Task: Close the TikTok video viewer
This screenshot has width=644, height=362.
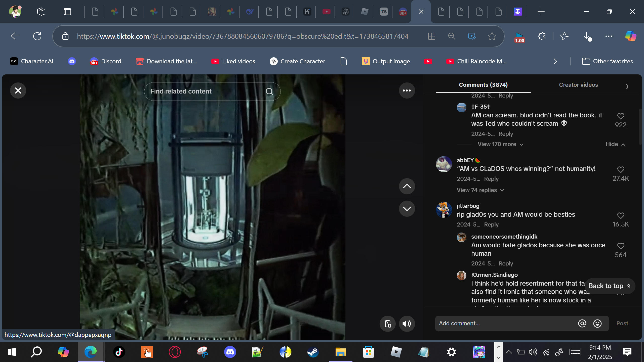Action: tap(18, 90)
